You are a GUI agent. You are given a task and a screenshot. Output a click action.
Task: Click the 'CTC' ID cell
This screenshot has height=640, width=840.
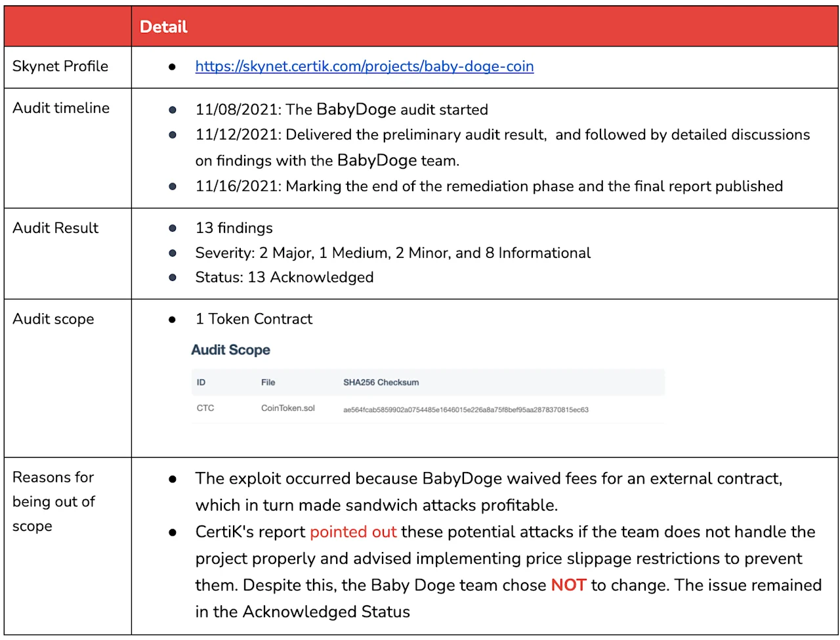click(x=205, y=408)
